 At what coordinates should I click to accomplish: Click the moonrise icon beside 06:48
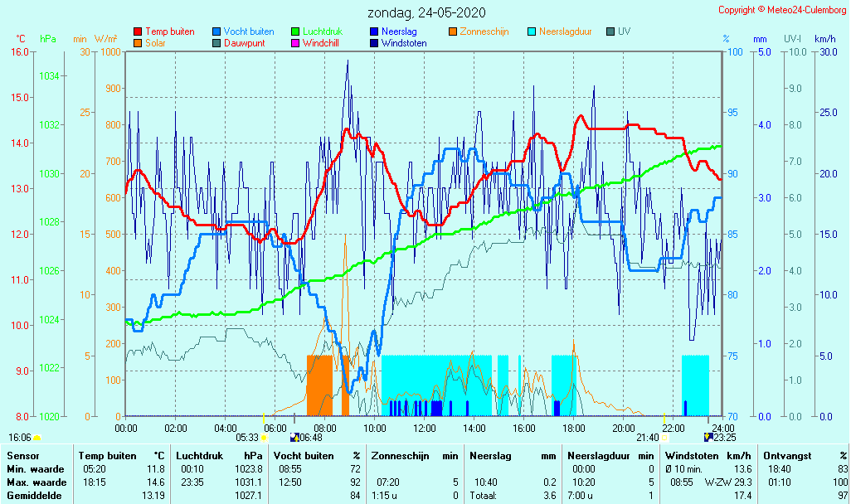pyautogui.click(x=294, y=438)
